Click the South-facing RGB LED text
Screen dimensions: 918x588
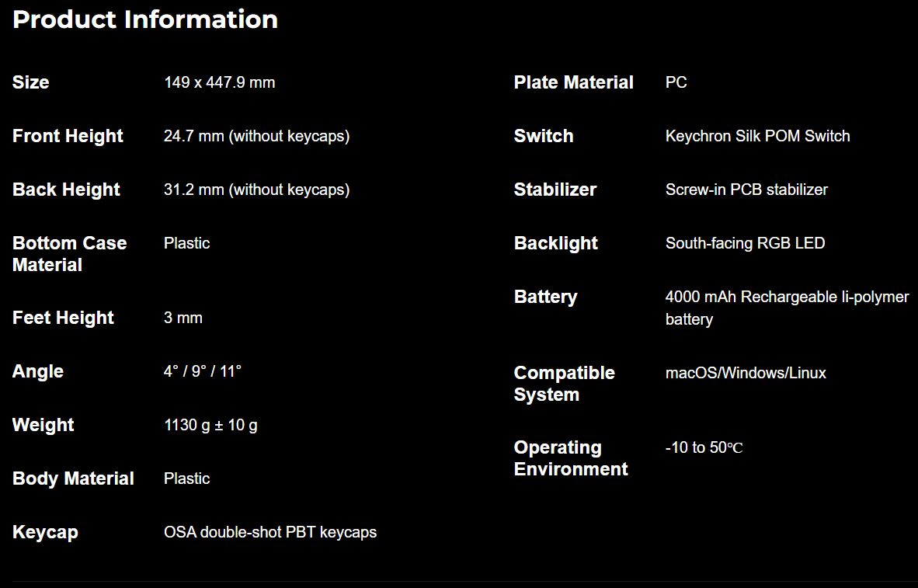[x=746, y=243]
